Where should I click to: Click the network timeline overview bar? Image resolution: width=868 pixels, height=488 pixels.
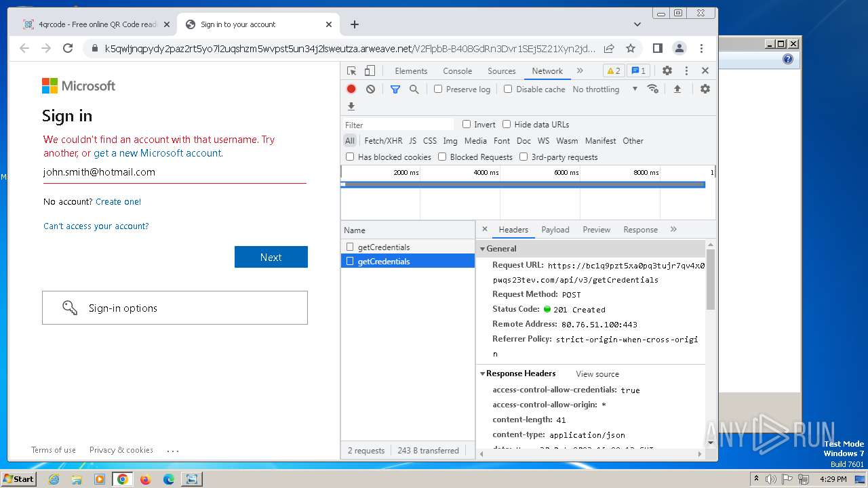tap(523, 184)
